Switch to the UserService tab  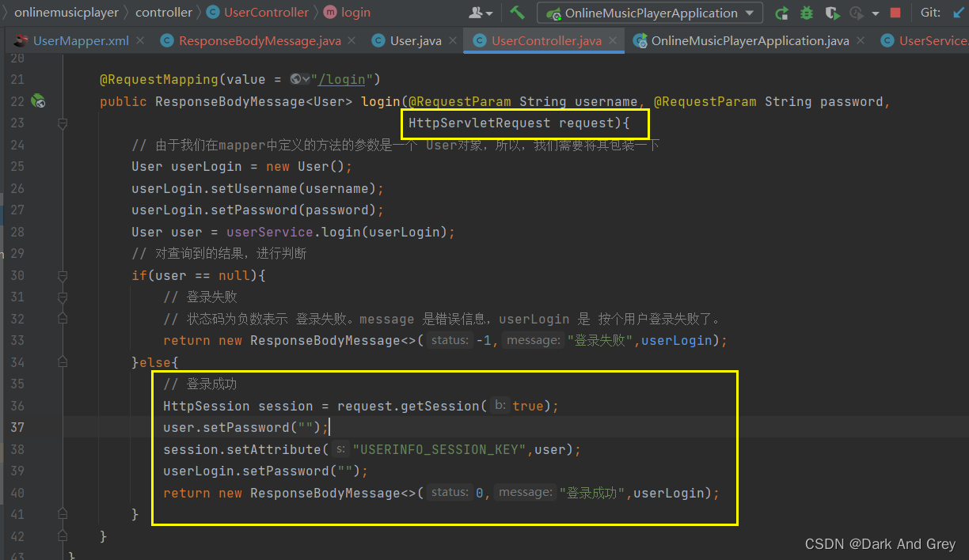(x=923, y=40)
